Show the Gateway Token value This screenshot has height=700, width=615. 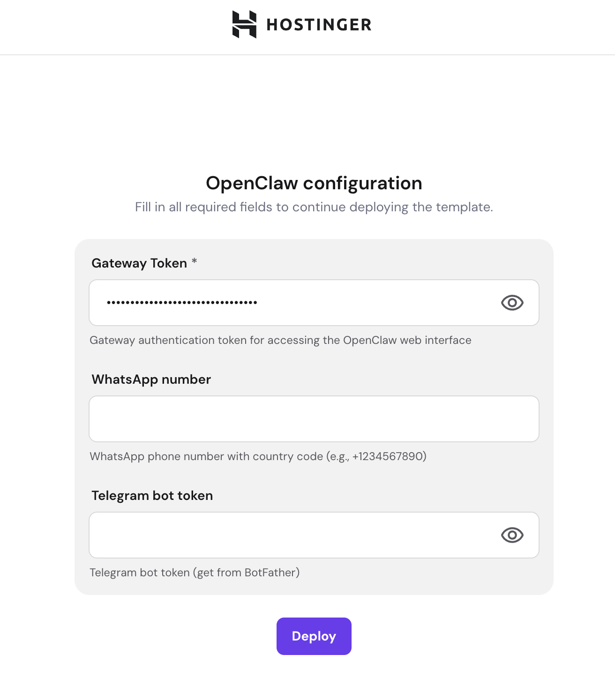(x=512, y=303)
